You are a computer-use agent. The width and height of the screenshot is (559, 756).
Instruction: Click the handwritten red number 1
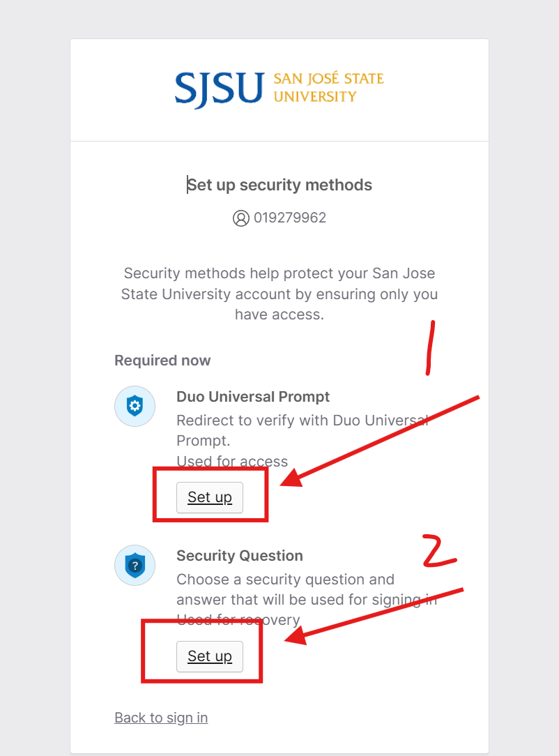pos(430,347)
